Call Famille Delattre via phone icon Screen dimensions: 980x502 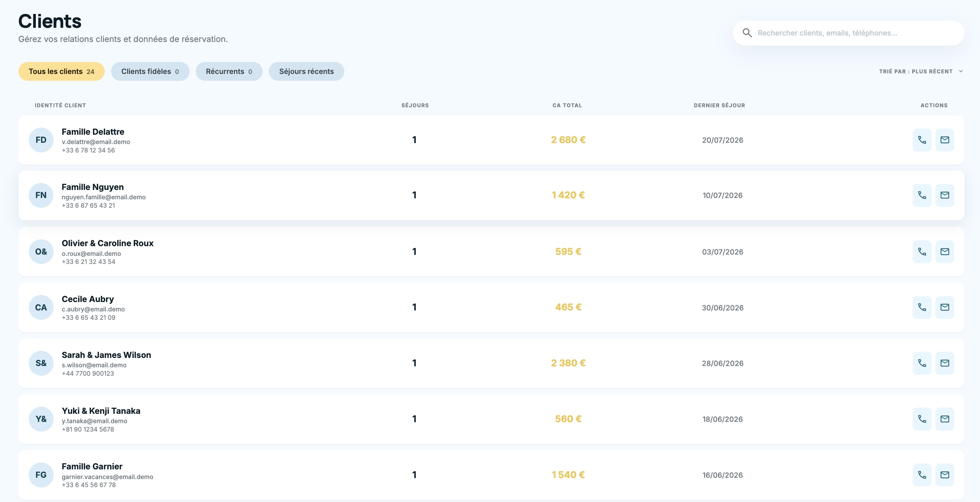pos(922,140)
